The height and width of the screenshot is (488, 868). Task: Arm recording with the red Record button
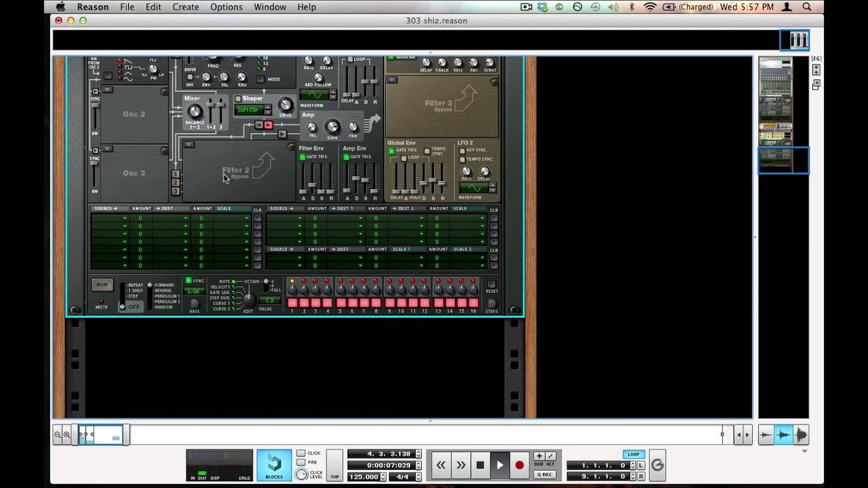pos(519,465)
